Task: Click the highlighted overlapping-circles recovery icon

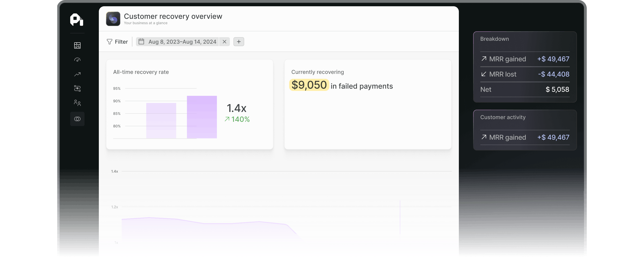Action: click(x=78, y=119)
